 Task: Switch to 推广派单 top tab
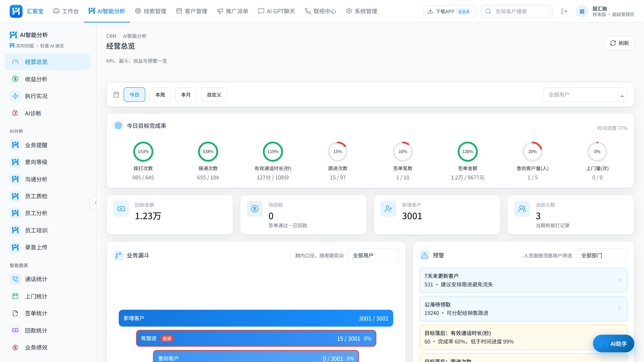pyautogui.click(x=233, y=11)
